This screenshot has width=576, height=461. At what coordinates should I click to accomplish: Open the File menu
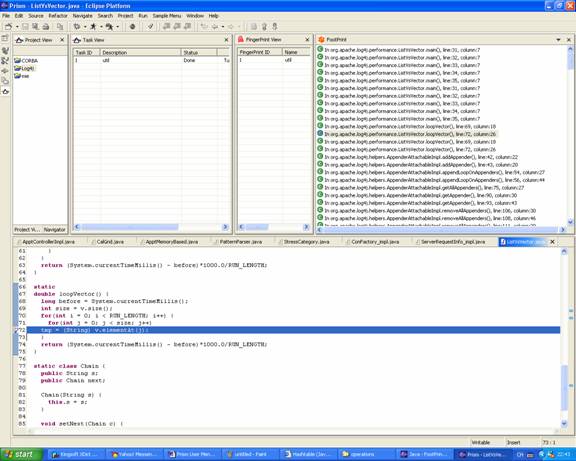click(x=6, y=16)
